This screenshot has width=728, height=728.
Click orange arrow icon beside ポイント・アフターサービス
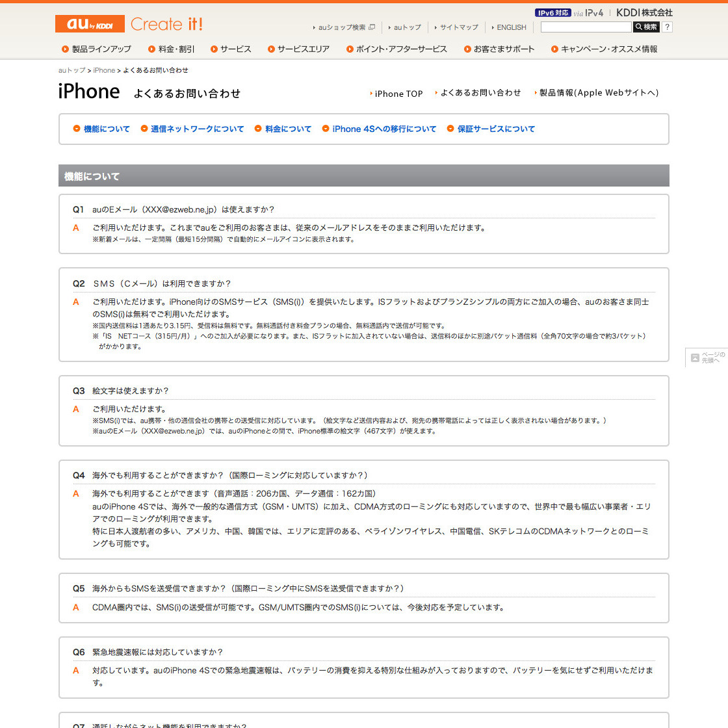click(x=350, y=49)
